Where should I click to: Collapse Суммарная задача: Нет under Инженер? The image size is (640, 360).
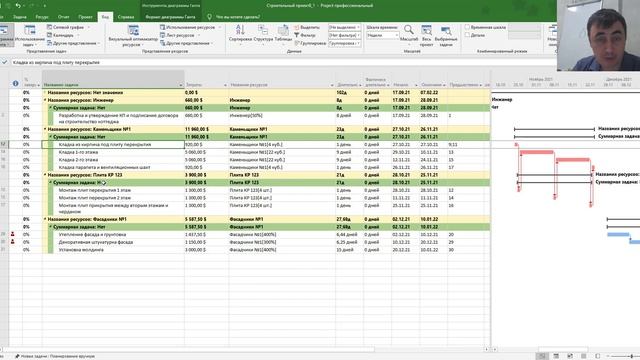(x=51, y=108)
